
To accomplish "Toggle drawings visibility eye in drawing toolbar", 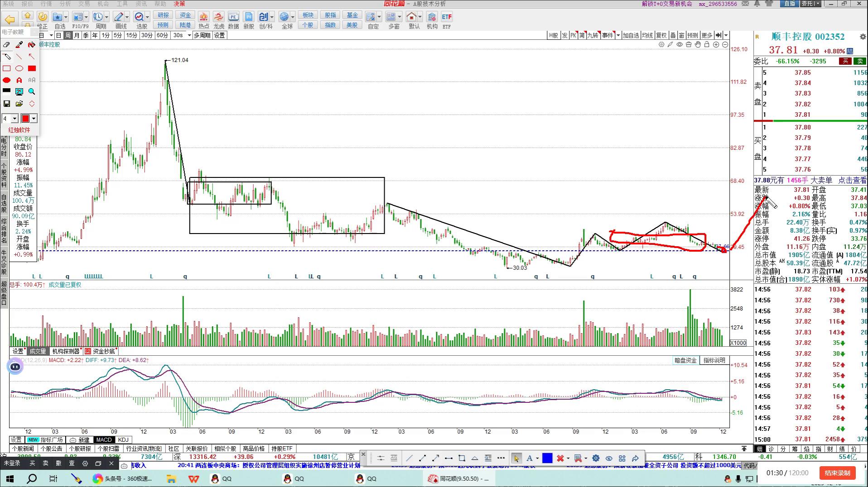I will tap(609, 458).
